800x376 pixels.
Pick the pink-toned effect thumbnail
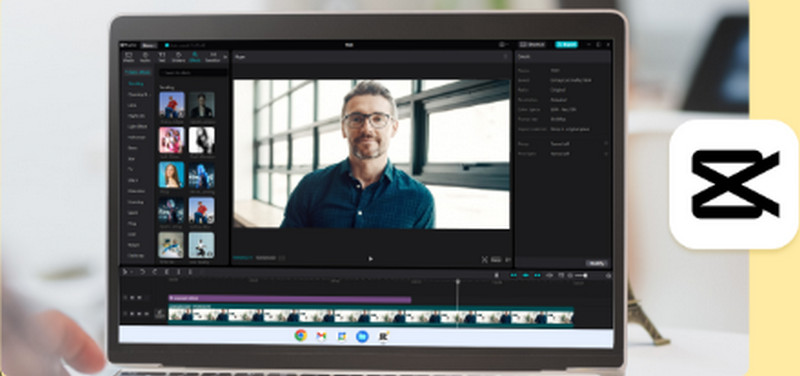tap(171, 140)
